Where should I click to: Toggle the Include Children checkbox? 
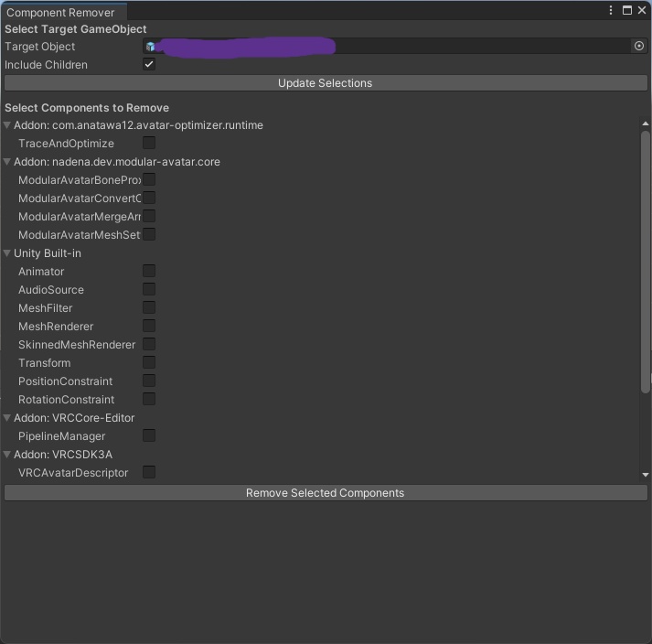(x=149, y=64)
